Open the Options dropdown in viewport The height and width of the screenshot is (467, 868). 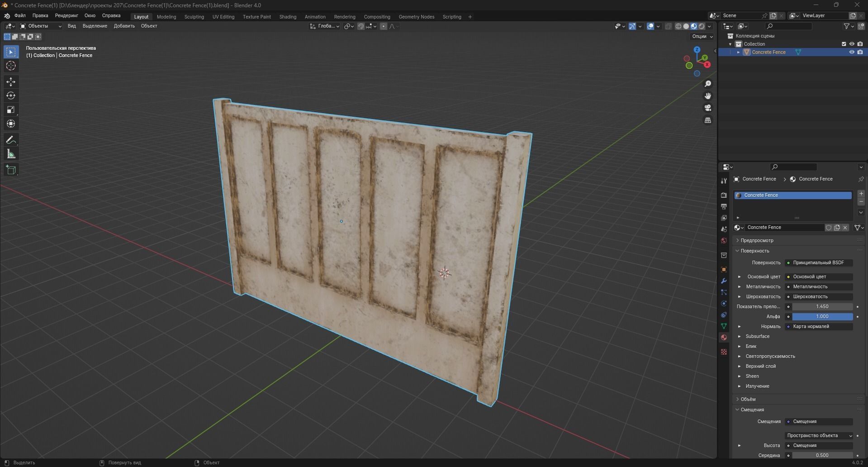[702, 36]
